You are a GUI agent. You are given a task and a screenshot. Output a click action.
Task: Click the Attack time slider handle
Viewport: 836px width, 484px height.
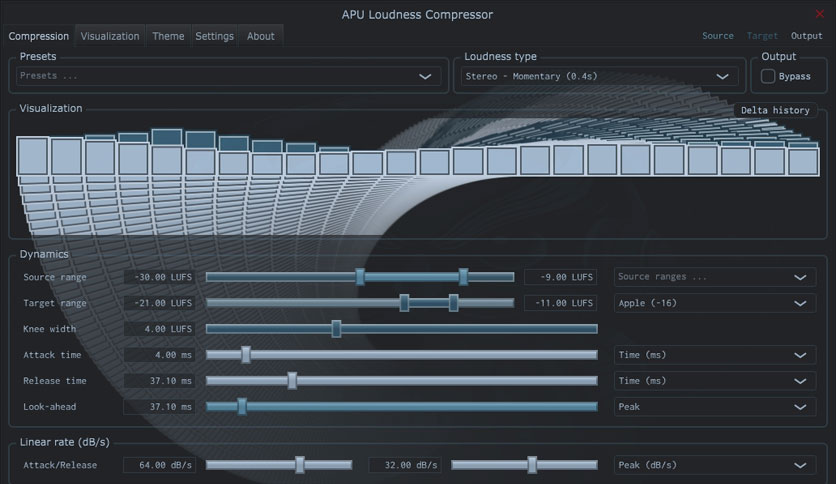[x=246, y=354]
